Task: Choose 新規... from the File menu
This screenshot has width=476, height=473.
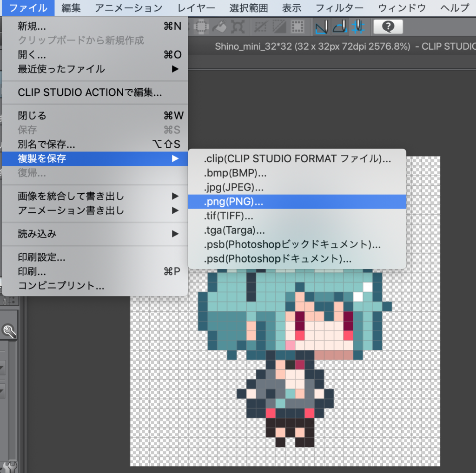Action: click(x=95, y=26)
